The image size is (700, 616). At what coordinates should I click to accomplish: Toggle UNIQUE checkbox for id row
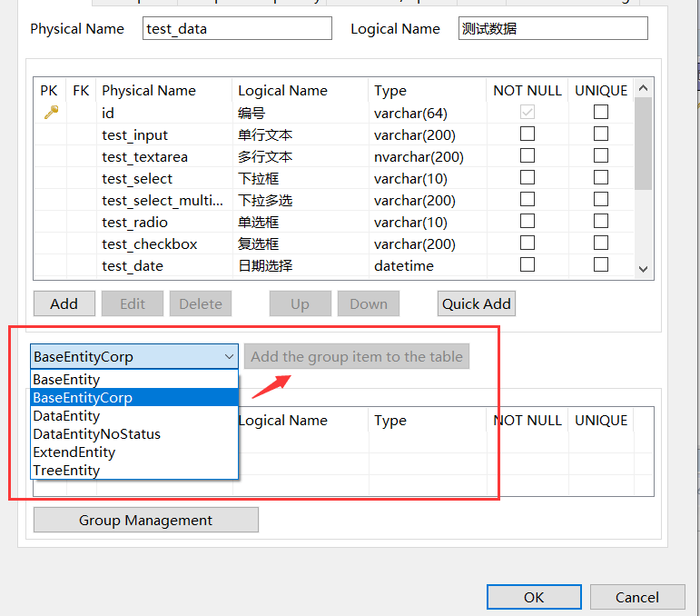pos(600,112)
